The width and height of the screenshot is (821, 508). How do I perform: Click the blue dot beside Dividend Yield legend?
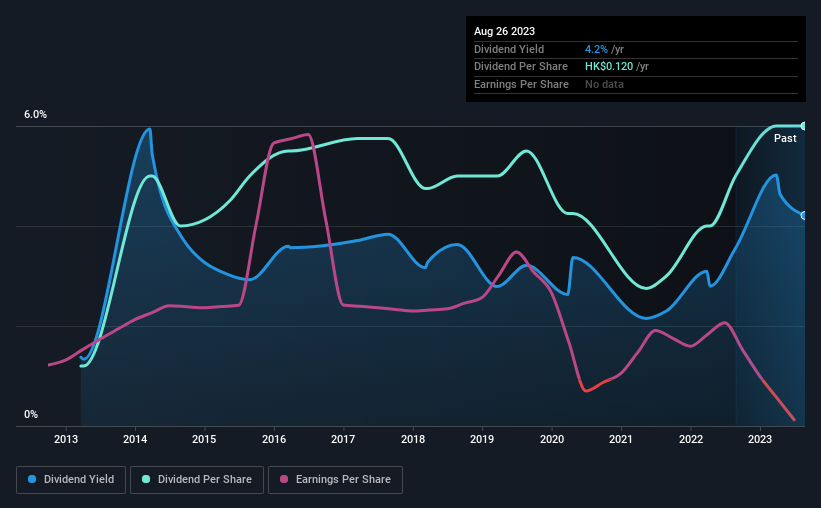click(32, 479)
